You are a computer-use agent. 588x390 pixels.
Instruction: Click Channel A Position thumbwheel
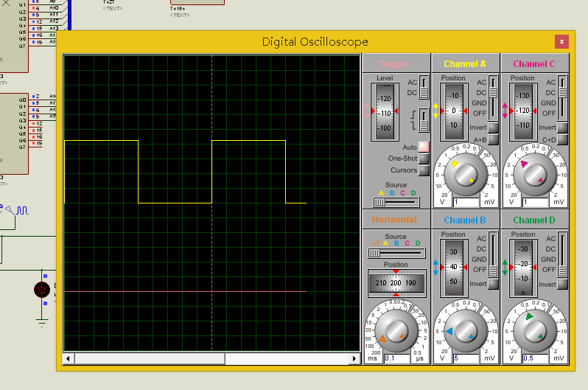[454, 111]
